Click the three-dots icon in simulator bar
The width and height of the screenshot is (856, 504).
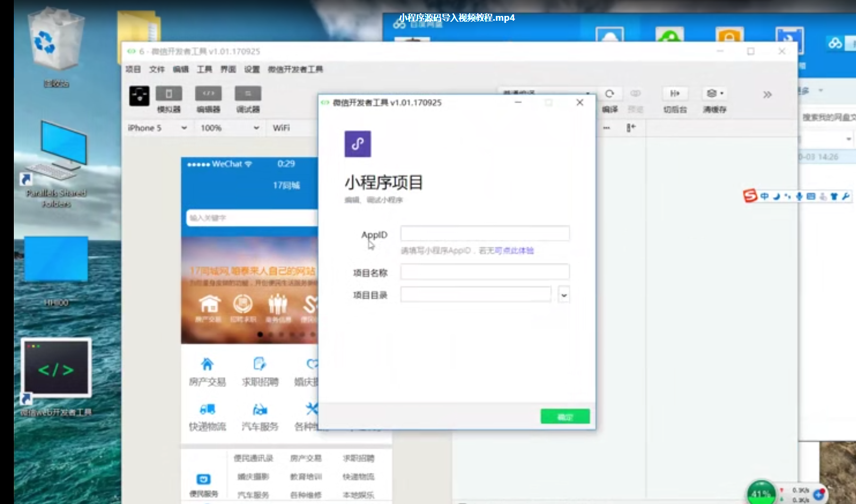tap(606, 128)
